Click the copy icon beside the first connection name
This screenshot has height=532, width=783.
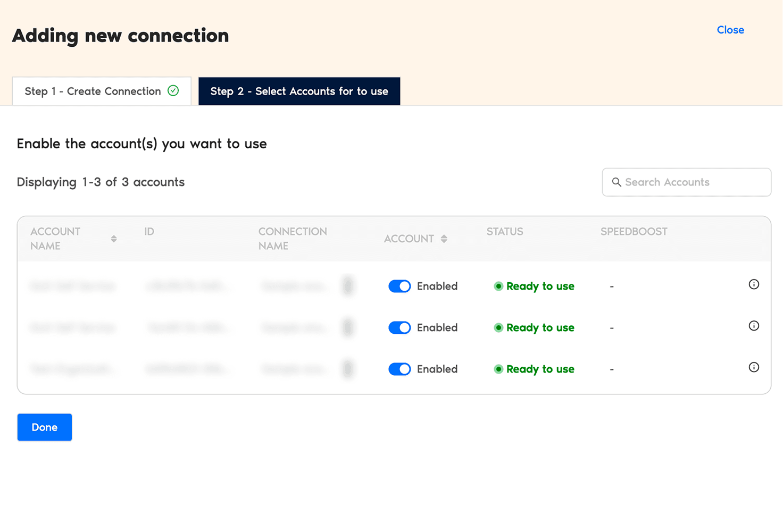coord(348,286)
